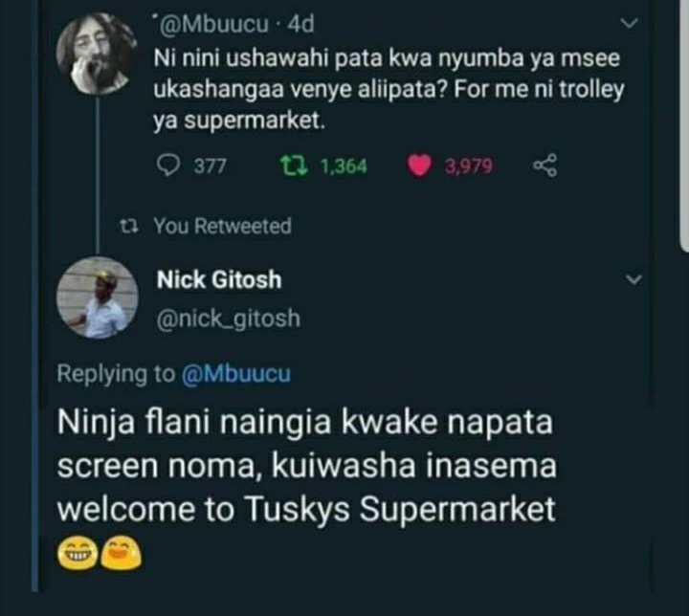The height and width of the screenshot is (616, 689).
Task: Expand the chevron menu on Mbuucu's tweet
Action: [630, 20]
